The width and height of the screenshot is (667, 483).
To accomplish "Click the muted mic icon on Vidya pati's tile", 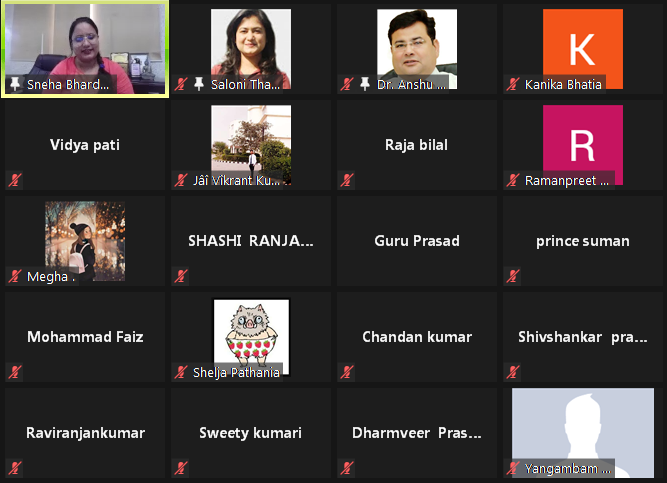I will (x=15, y=180).
